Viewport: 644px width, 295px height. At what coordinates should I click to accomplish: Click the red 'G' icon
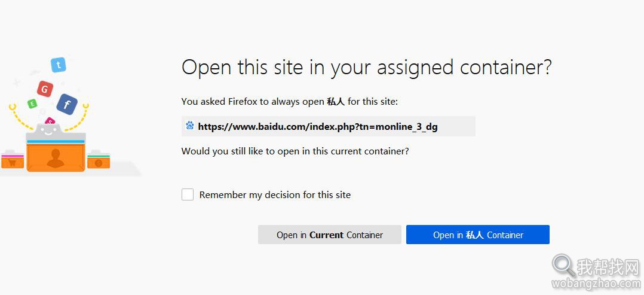click(x=45, y=89)
